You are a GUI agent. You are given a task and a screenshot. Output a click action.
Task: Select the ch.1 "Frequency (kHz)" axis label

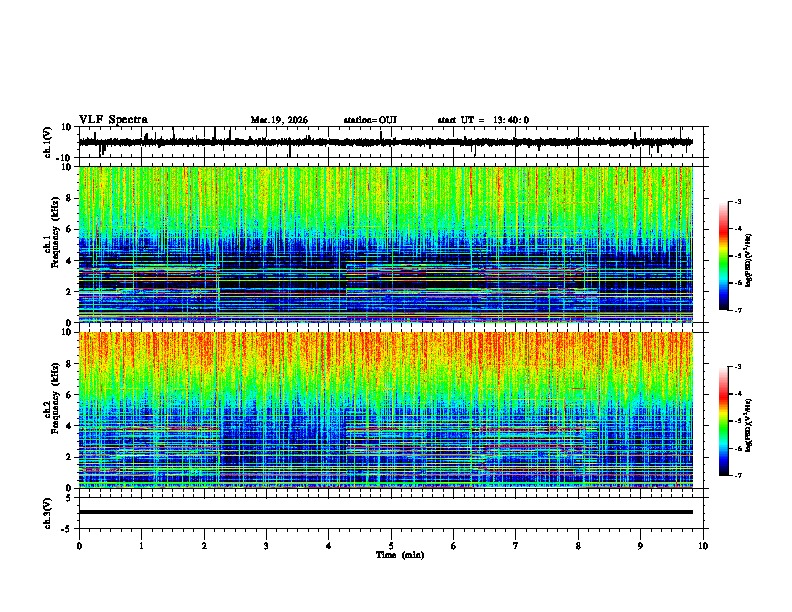point(56,233)
